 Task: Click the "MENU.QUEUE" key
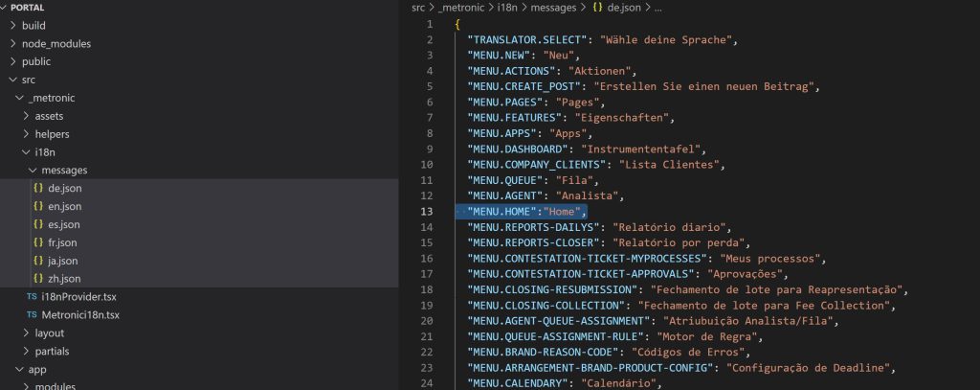(x=505, y=181)
